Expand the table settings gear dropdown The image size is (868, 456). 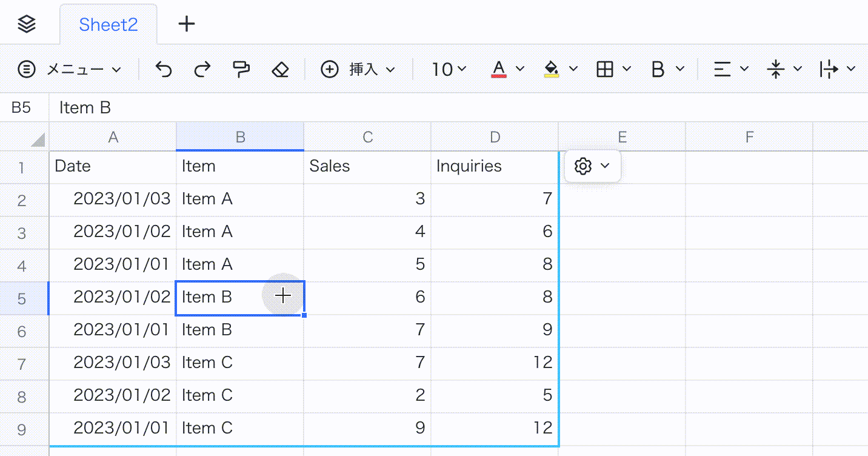coord(592,166)
